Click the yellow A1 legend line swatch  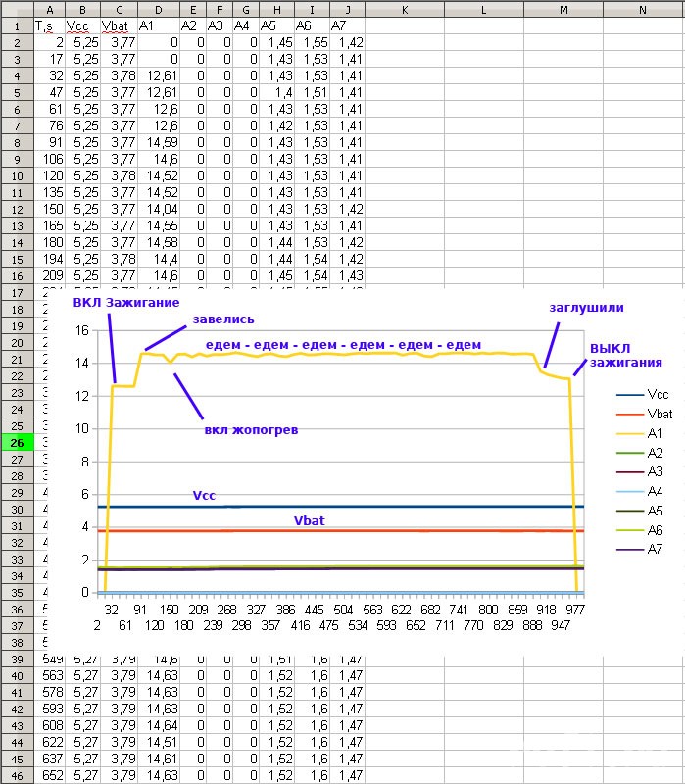pos(629,431)
